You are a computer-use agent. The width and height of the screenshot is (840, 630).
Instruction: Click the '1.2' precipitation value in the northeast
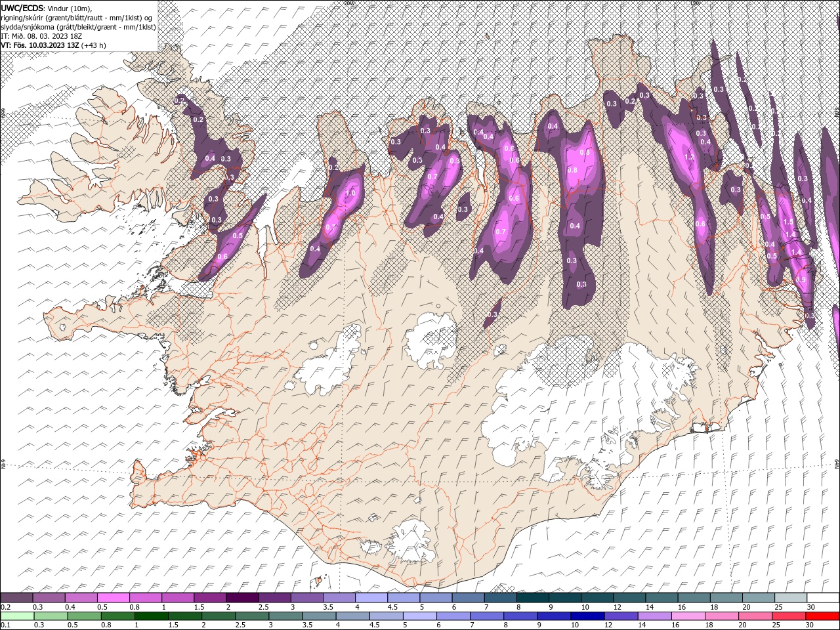pos(689,157)
